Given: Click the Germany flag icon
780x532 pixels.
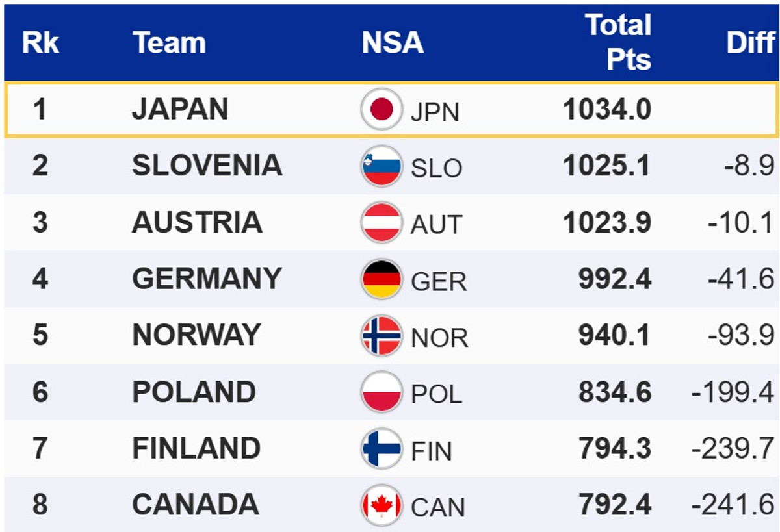Looking at the screenshot, I should click(x=382, y=279).
